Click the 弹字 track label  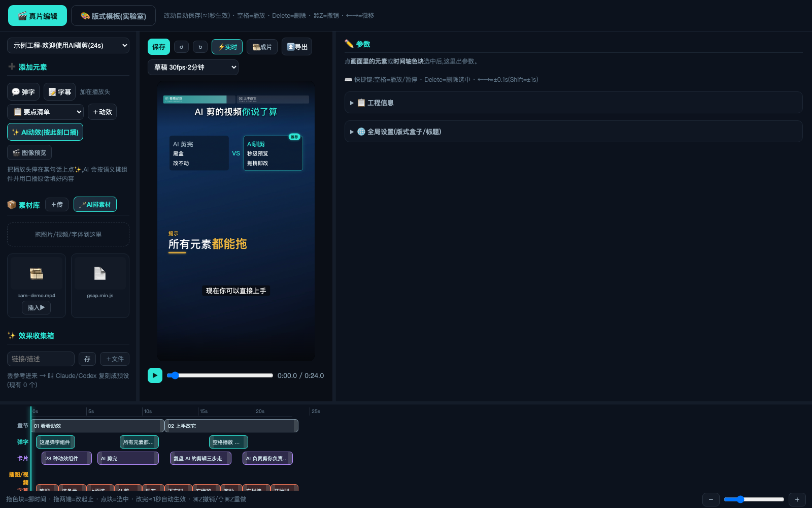click(23, 442)
